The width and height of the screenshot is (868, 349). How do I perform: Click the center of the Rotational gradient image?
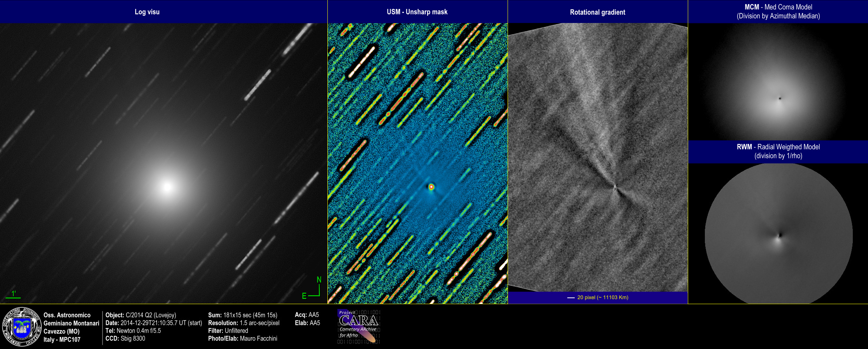click(598, 158)
